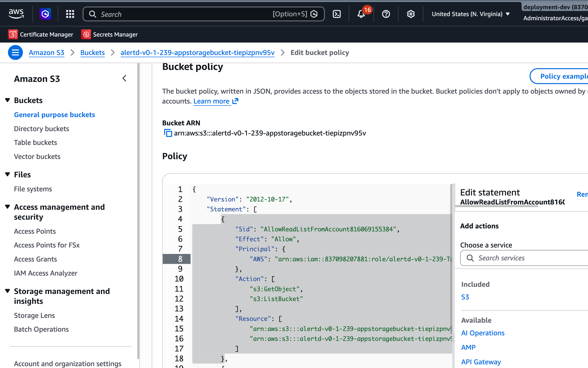Select the included S3 service link
588x368 pixels.
(465, 297)
